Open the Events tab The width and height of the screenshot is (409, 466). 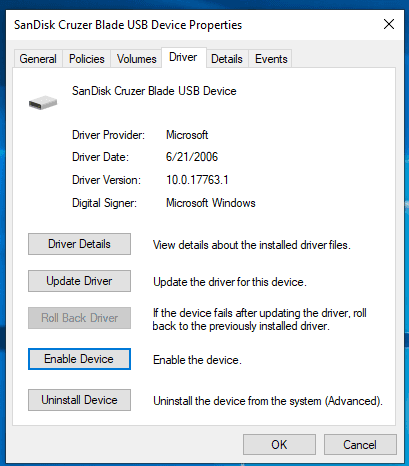point(271,59)
